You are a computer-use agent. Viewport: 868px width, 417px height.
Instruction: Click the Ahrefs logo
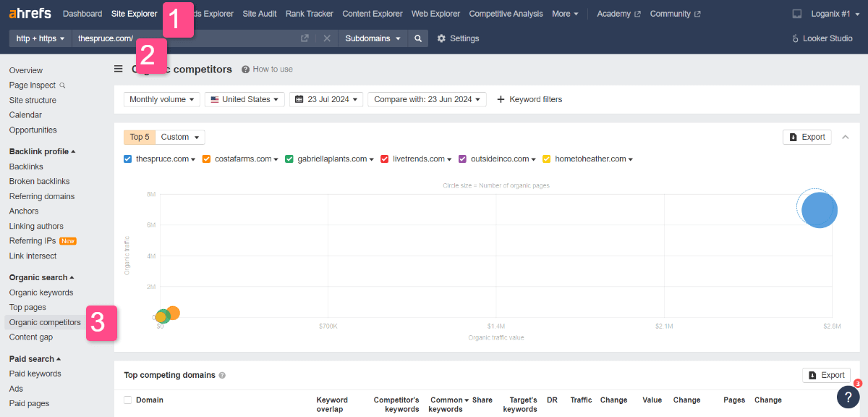click(x=30, y=14)
